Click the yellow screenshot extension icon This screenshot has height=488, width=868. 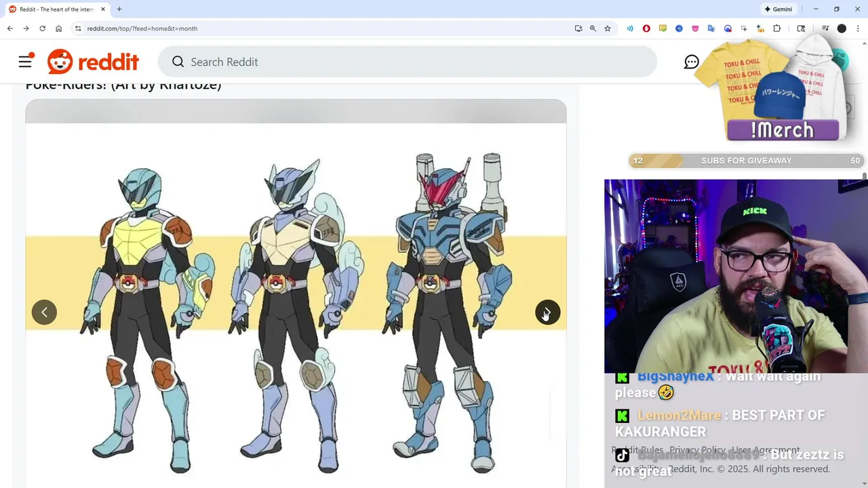coord(663,28)
